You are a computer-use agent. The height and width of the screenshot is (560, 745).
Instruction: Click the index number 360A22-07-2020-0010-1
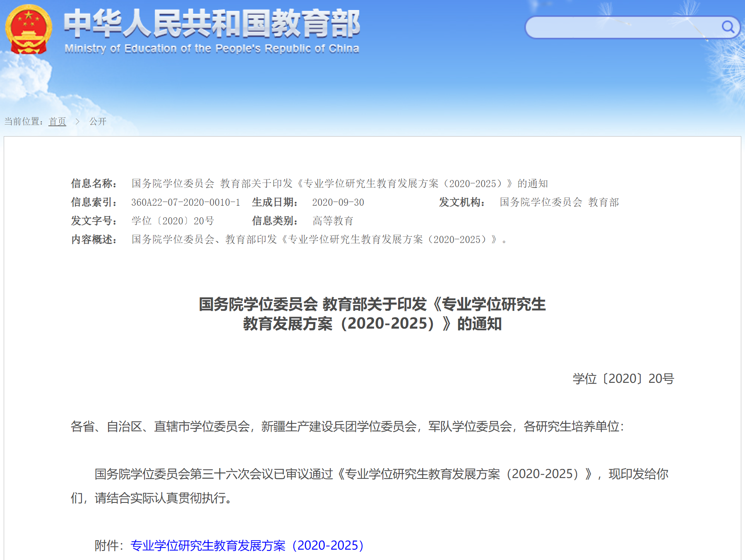coord(185,202)
